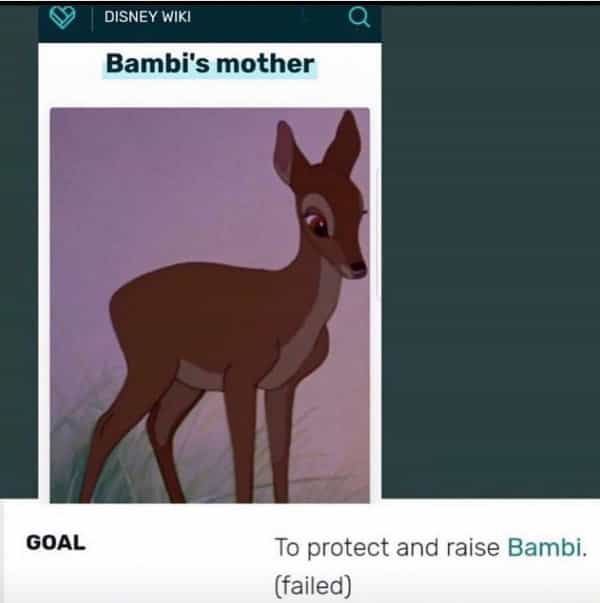Click the "To protect and raise" text
This screenshot has height=603, width=600.
387,548
